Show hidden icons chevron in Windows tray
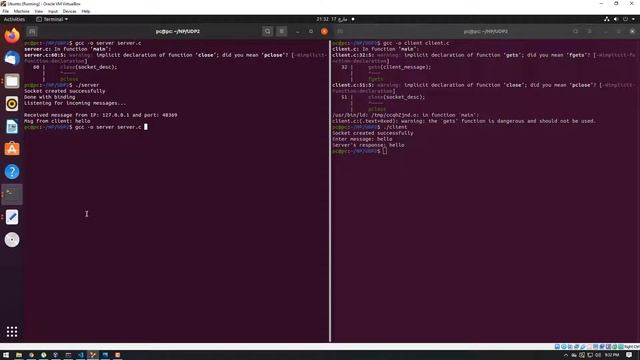This screenshot has height=360, width=640. pos(566,356)
